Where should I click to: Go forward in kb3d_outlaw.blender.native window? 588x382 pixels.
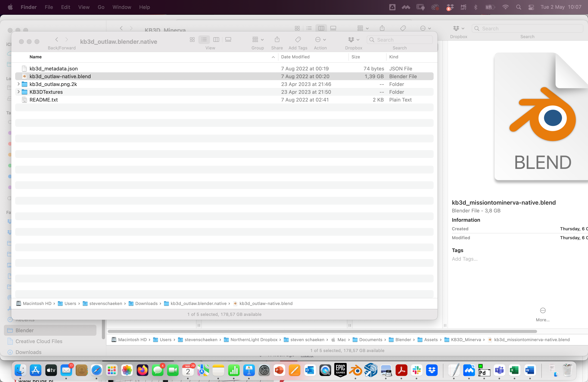(x=67, y=39)
